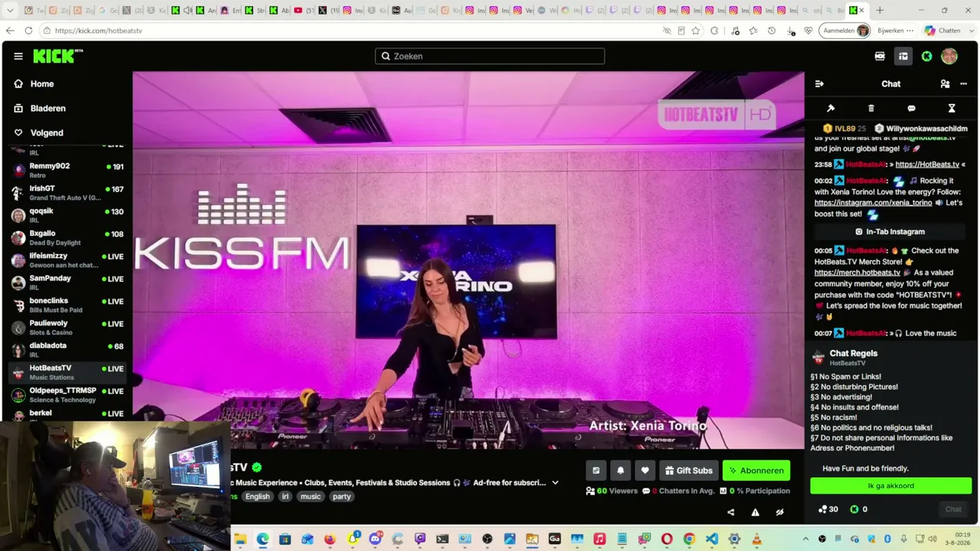The width and height of the screenshot is (980, 551).
Task: Open browser history clock icon
Action: pyautogui.click(x=772, y=31)
